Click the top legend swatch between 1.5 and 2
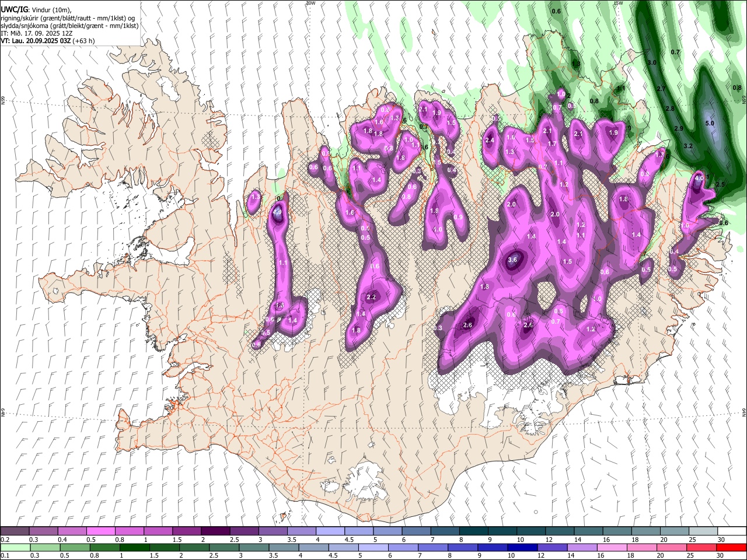 click(x=187, y=531)
